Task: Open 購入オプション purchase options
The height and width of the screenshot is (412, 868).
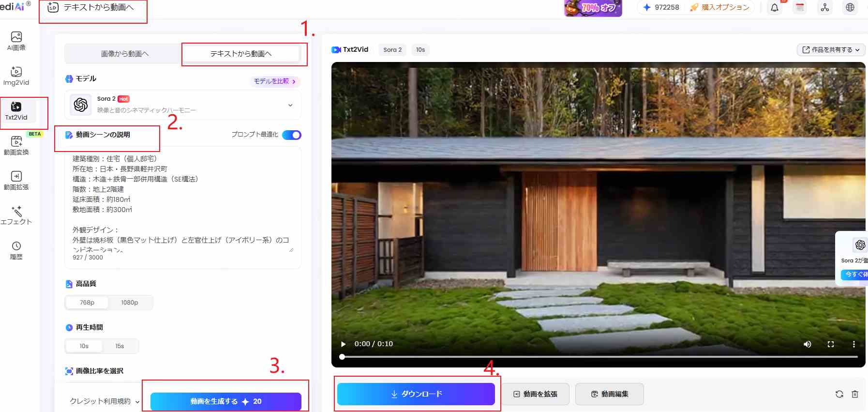Action: click(x=720, y=7)
